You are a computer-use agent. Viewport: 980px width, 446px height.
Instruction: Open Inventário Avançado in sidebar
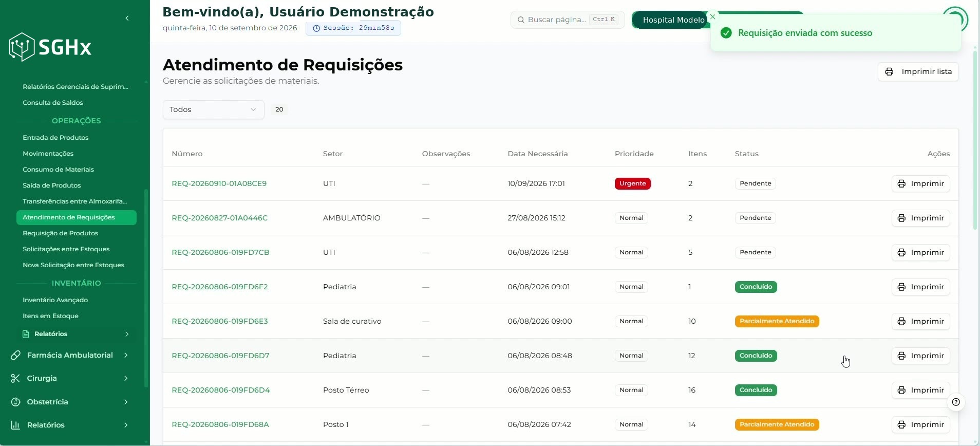pos(55,300)
